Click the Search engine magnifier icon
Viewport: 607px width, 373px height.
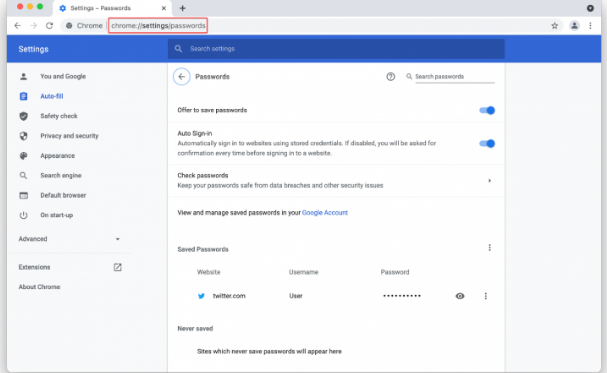(24, 176)
